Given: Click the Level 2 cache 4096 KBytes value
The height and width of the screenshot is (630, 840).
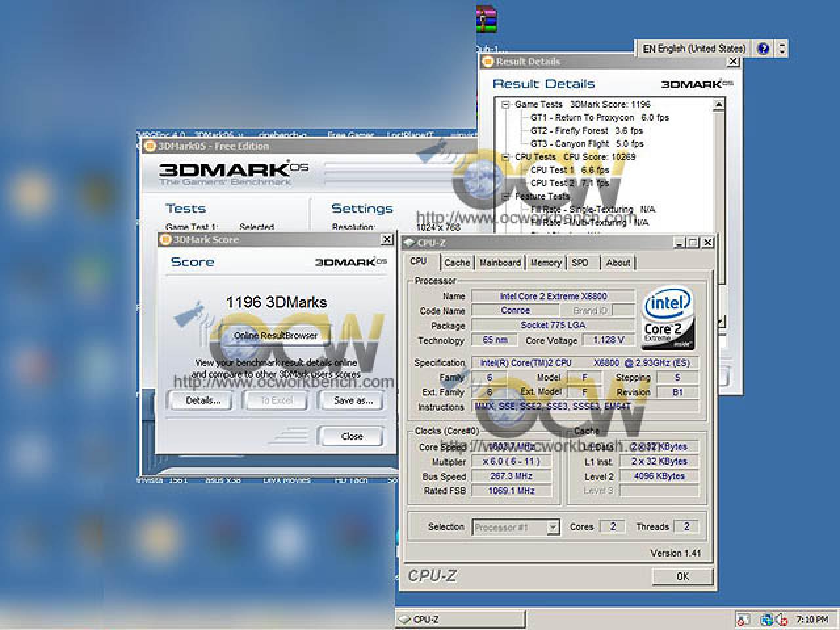Looking at the screenshot, I should (659, 476).
